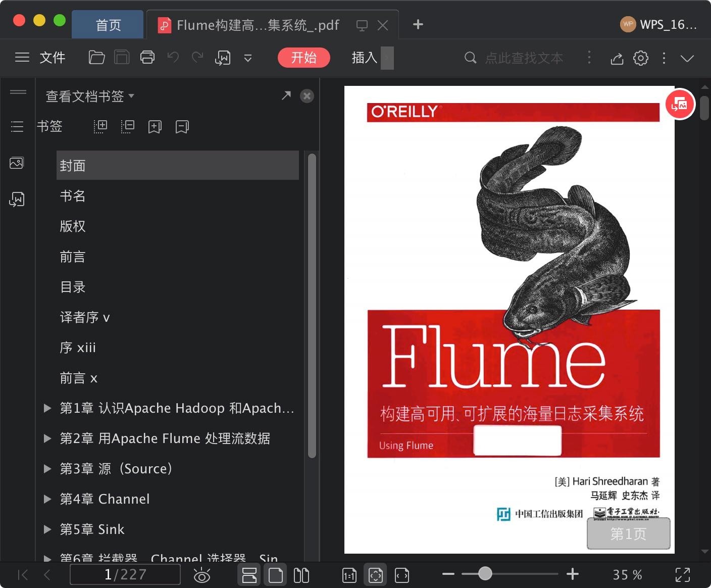Screen dimensions: 711x588
Task: Select the 目录 bookmark
Action: [73, 287]
